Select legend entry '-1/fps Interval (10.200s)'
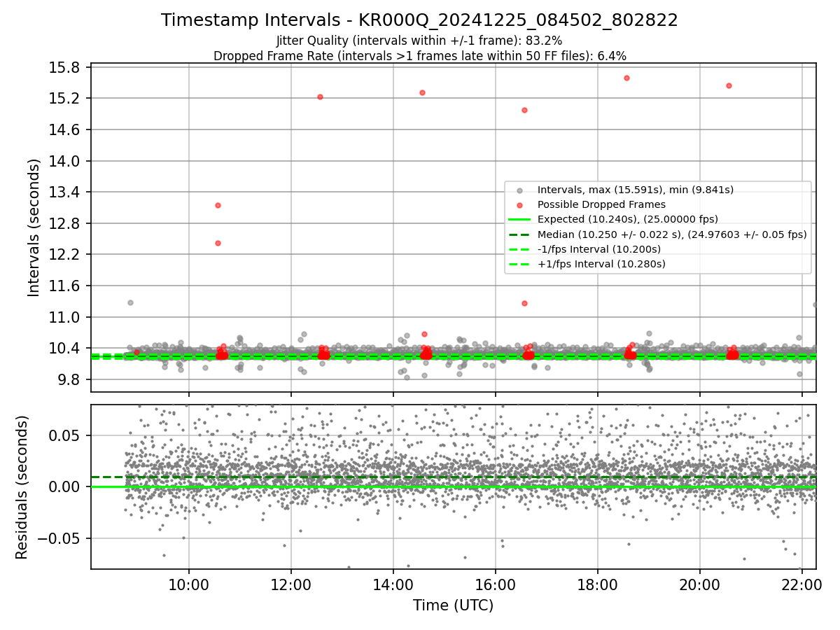Screen dimensions: 840x630 [x=598, y=249]
